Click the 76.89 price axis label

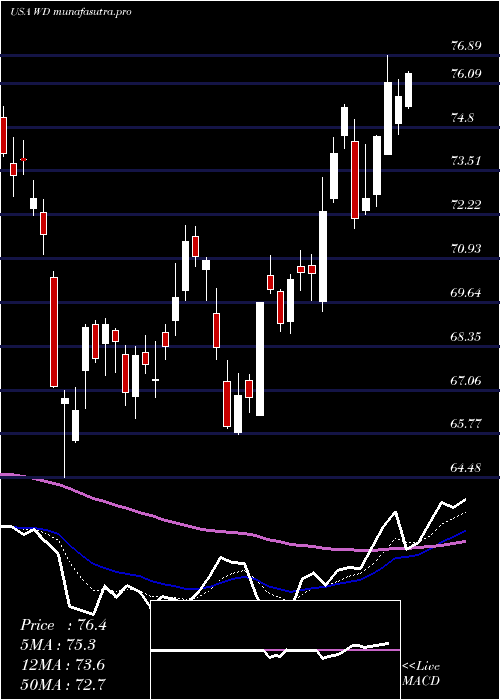[x=466, y=46]
